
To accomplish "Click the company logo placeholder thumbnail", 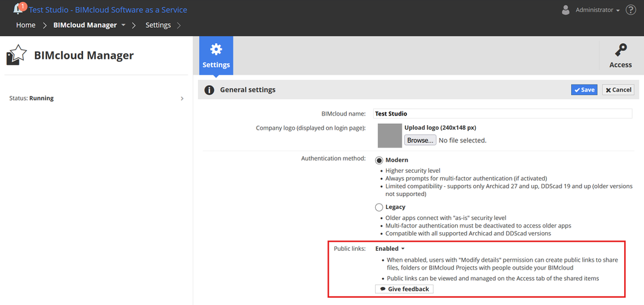I will (x=390, y=135).
